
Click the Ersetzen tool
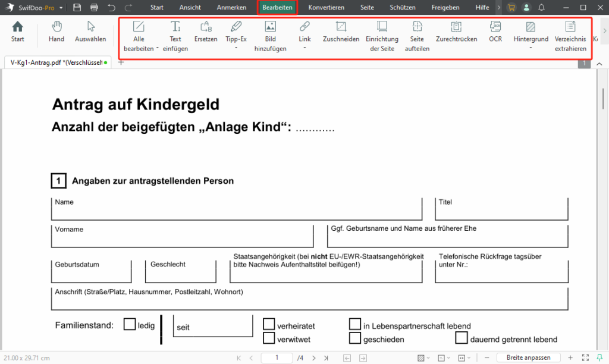click(x=206, y=32)
